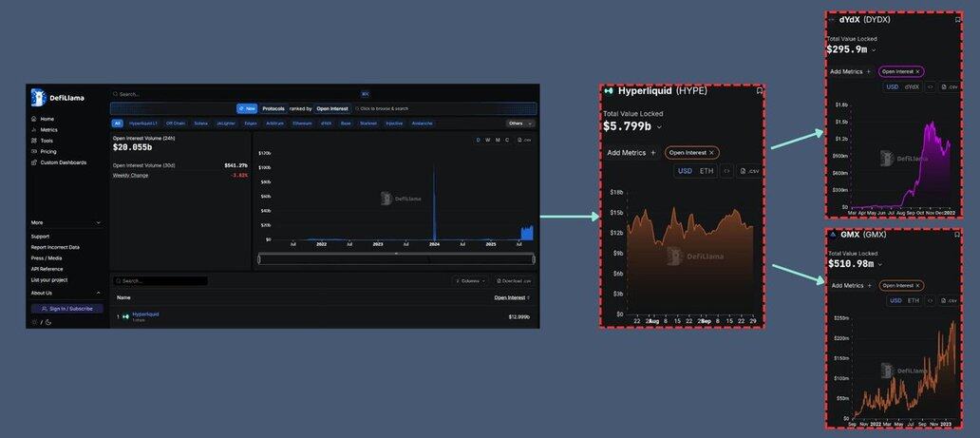This screenshot has width=980, height=438.
Task: Open the Metrics sidebar item
Action: [48, 129]
